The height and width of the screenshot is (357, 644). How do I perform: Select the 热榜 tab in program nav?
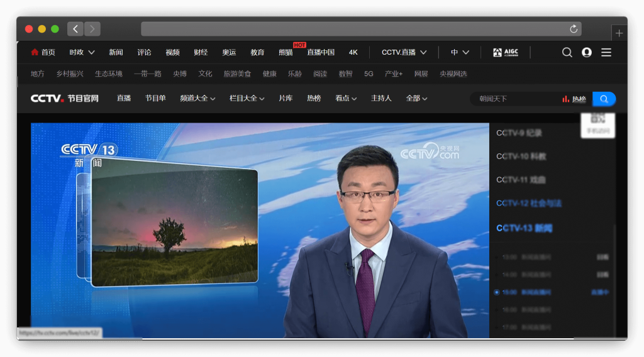point(314,99)
